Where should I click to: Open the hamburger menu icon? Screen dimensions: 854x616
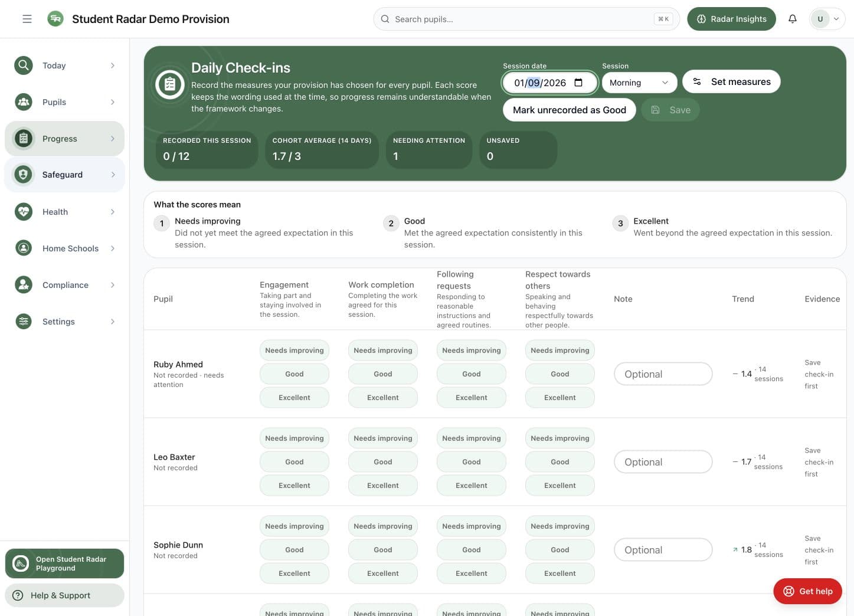[27, 19]
